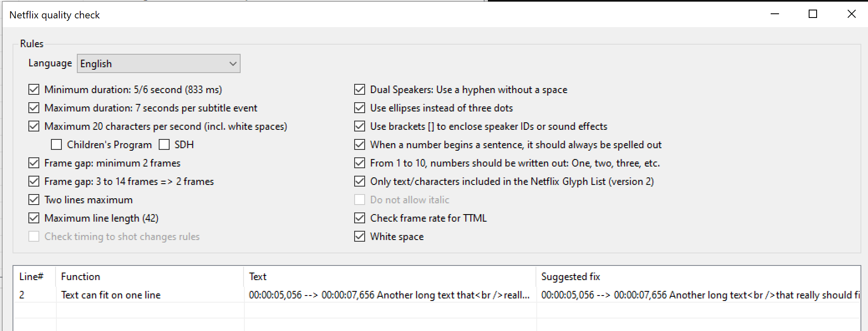The height and width of the screenshot is (331, 868).
Task: Disable the minimum duration 833 ms rule
Action: pyautogui.click(x=34, y=89)
